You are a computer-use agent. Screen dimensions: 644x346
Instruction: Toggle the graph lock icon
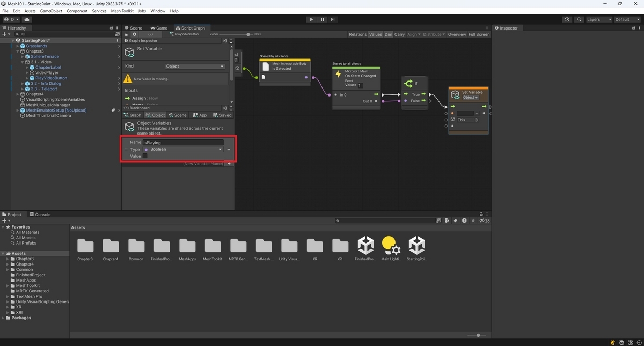pyautogui.click(x=127, y=34)
